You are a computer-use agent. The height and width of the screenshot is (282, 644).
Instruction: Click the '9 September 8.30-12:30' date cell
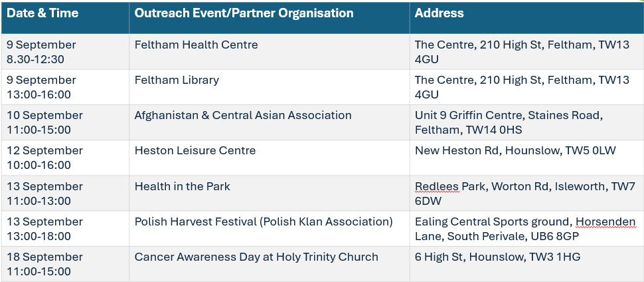tap(65, 52)
